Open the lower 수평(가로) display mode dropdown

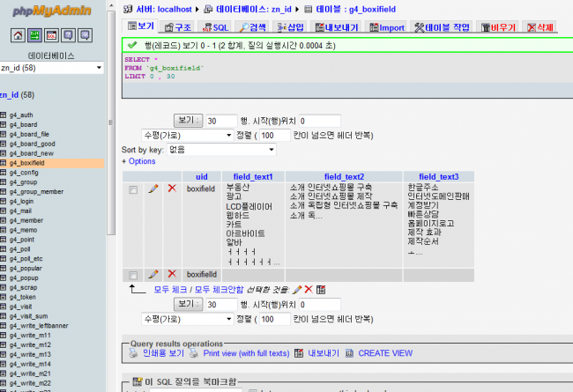click(x=188, y=319)
